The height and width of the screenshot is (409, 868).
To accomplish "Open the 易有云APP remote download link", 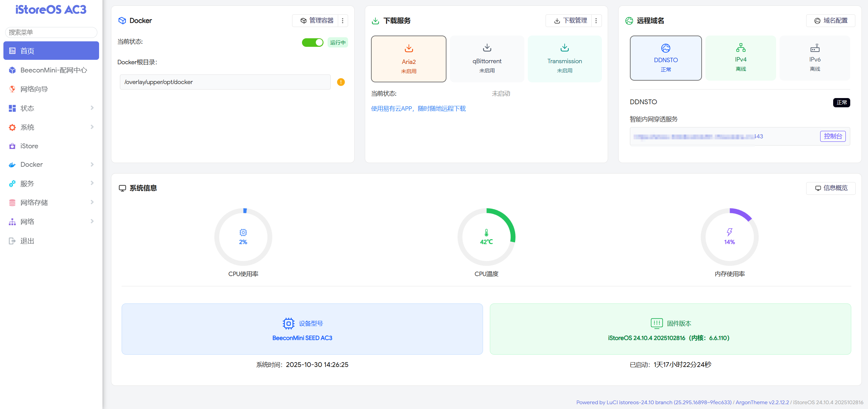I will (418, 109).
